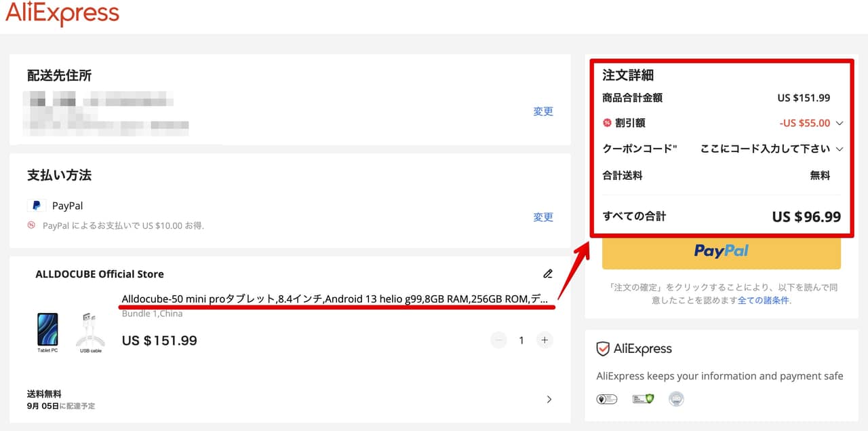Click 変更 to change the shipping address
868x431 pixels.
click(543, 111)
